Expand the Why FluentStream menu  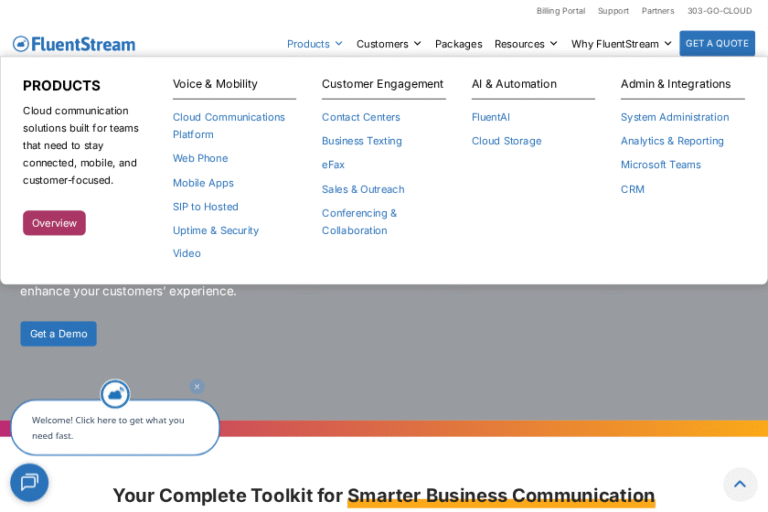[x=621, y=44]
